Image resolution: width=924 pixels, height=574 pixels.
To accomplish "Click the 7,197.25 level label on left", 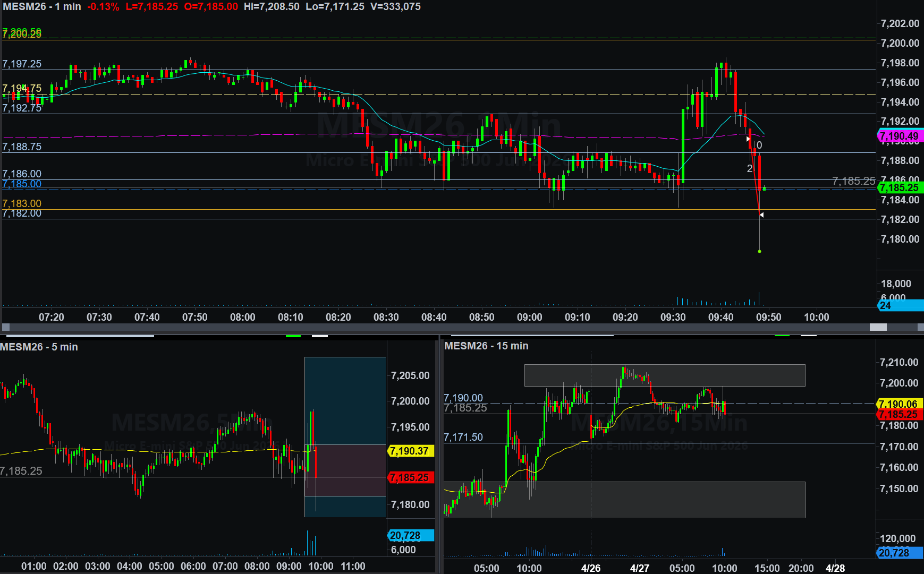I will click(22, 64).
